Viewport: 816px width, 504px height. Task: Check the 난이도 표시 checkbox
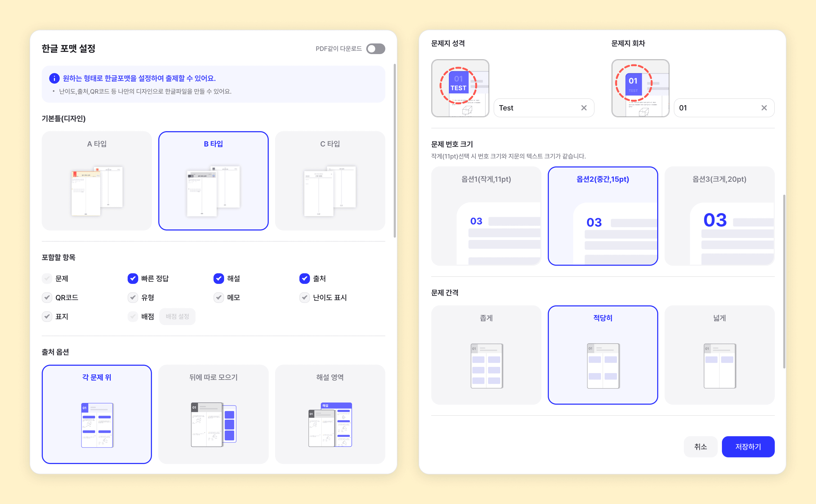pos(304,297)
